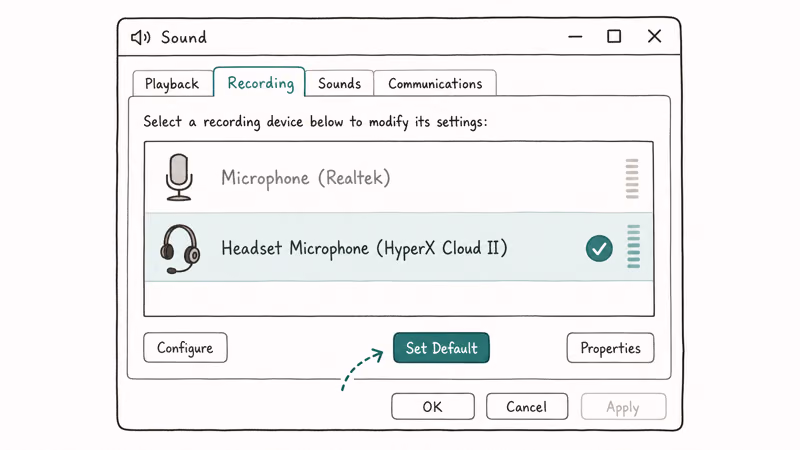Cancel the Sound dialog

[527, 407]
